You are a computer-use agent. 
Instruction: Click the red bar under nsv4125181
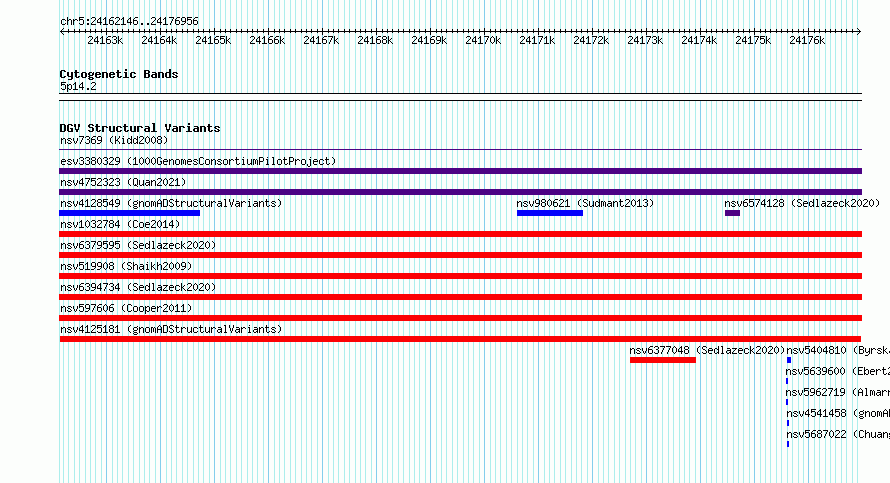[460, 339]
